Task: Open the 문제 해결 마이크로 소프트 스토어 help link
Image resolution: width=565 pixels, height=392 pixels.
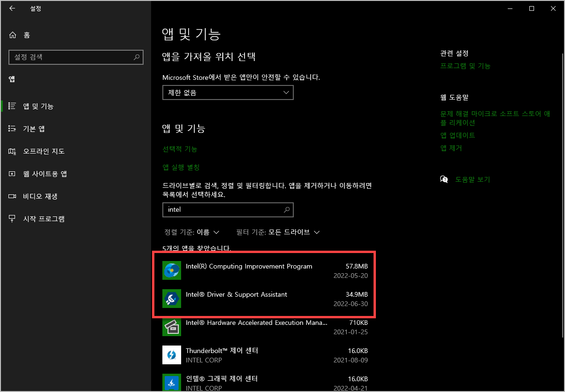Action: [x=495, y=118]
